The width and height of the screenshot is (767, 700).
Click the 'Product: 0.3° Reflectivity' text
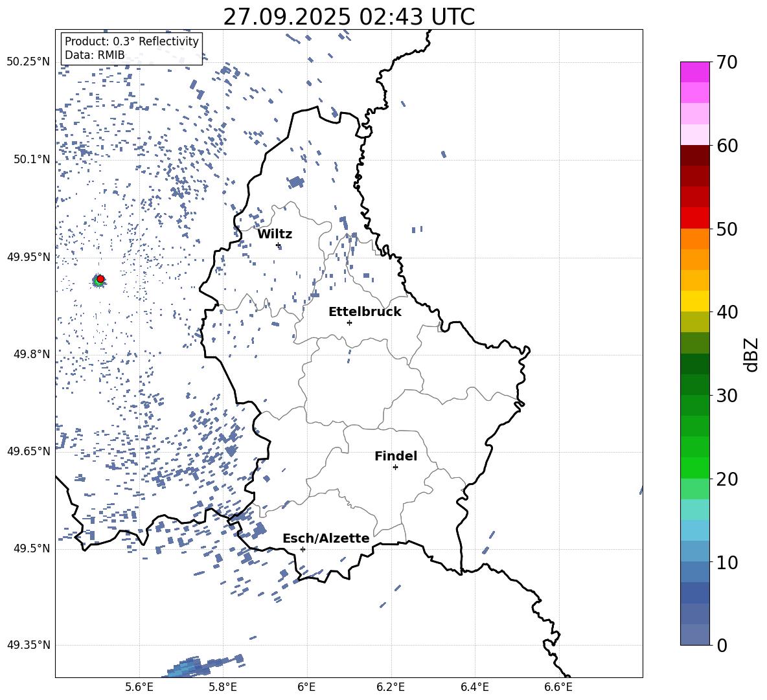pos(132,41)
